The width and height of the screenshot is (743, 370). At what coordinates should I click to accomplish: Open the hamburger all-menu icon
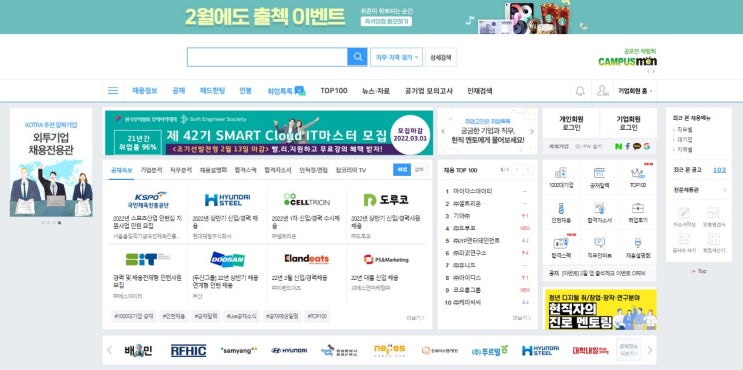tap(113, 90)
